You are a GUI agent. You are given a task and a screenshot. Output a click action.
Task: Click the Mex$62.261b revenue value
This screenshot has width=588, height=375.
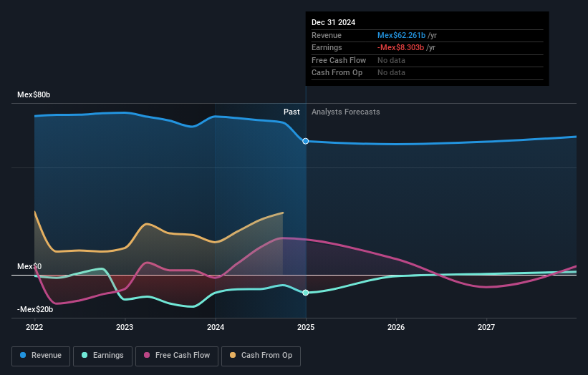401,35
